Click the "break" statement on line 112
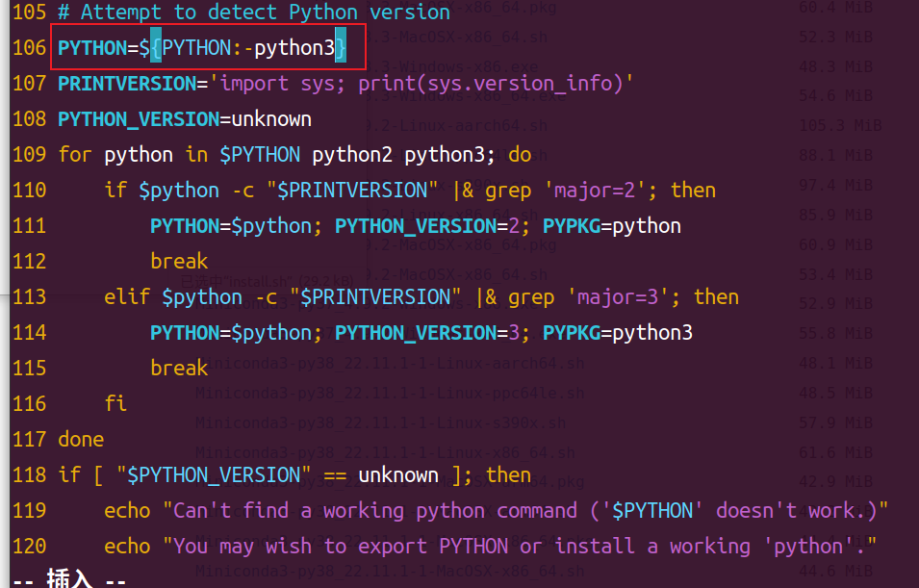Image resolution: width=919 pixels, height=588 pixels. [x=179, y=261]
